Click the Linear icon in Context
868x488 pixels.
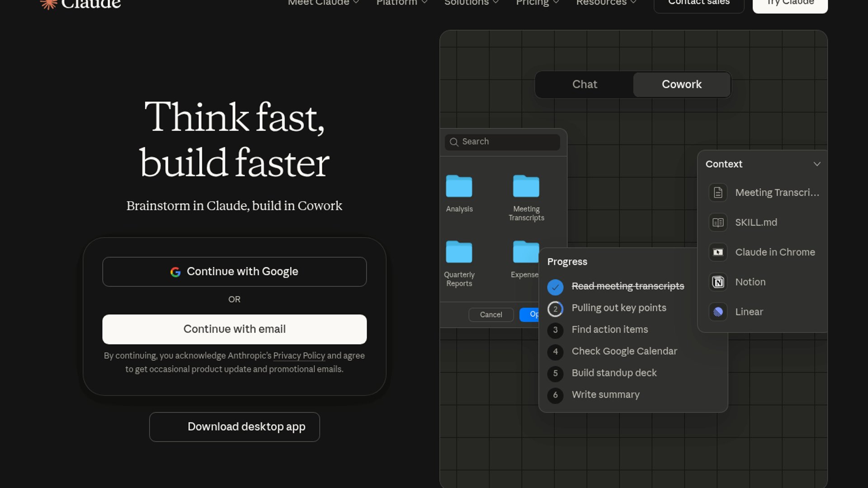coord(718,312)
